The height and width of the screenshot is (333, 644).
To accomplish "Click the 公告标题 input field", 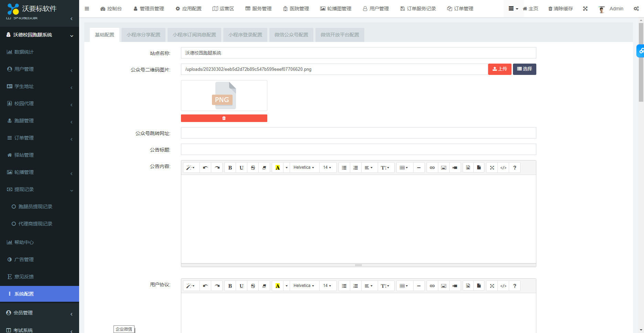I will (358, 149).
